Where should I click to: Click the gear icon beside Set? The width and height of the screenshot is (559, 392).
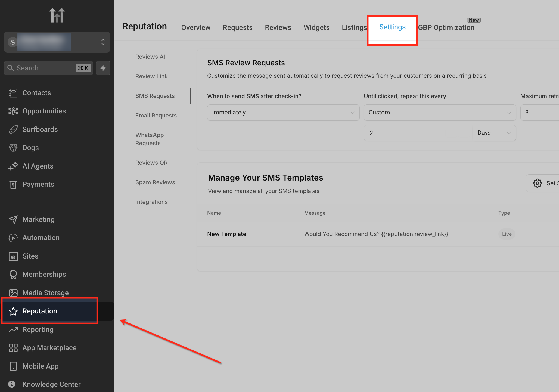(537, 183)
